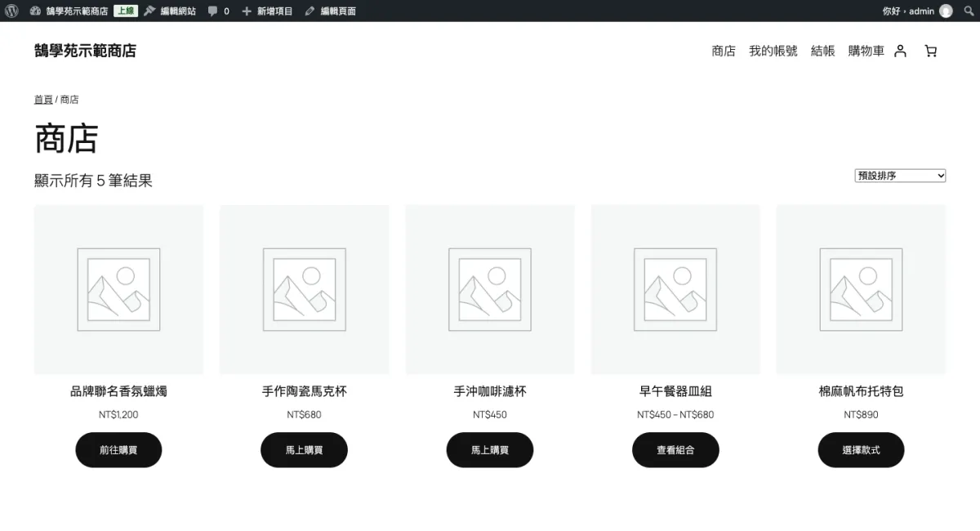The height and width of the screenshot is (531, 980).
Task: Open the shopping cart icon
Action: [x=930, y=51]
